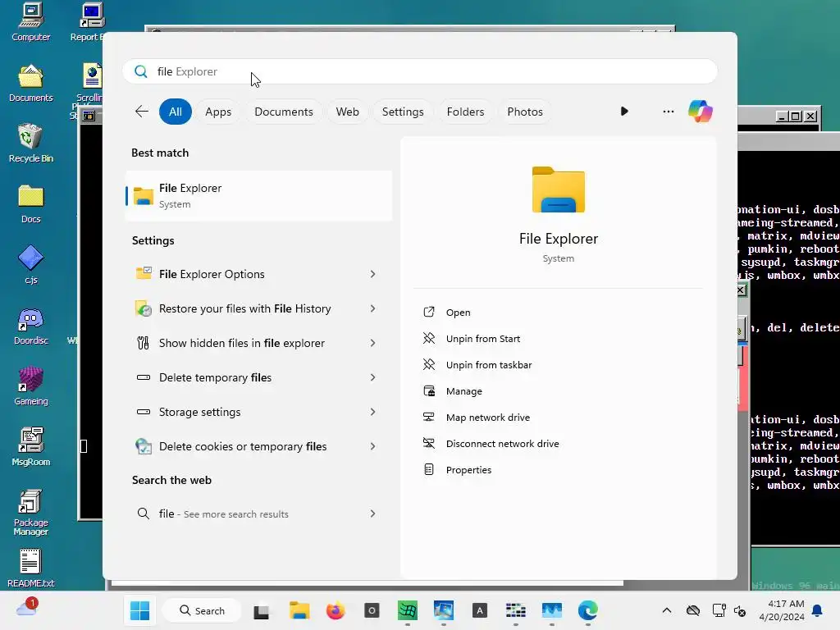Launch Firefox from taskbar
This screenshot has height=630, width=840.
336,610
